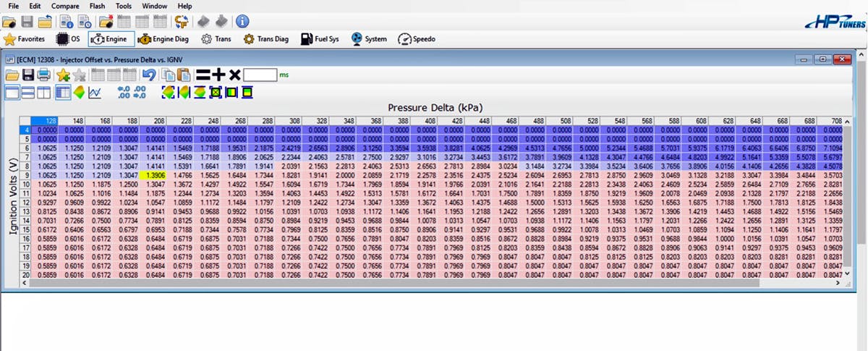Show the 3D surface view icon
This screenshot has height=351, width=868.
tap(79, 93)
